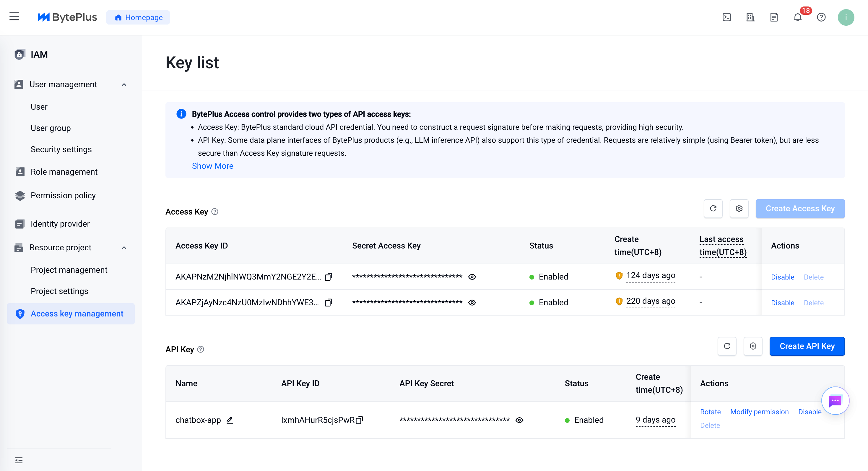Reveal the first secret access key
This screenshot has height=471, width=868.
point(472,277)
